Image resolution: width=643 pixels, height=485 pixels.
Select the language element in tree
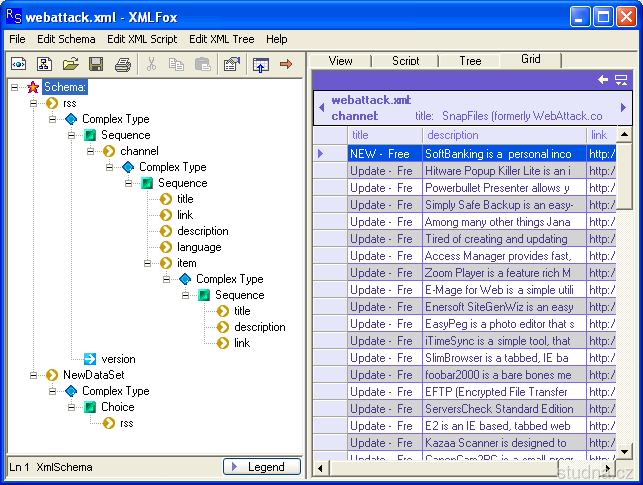tap(199, 247)
